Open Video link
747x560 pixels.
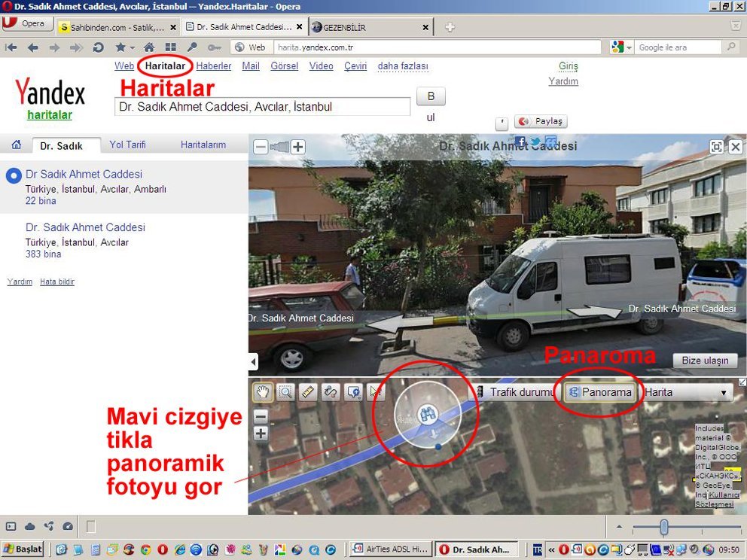pos(321,66)
